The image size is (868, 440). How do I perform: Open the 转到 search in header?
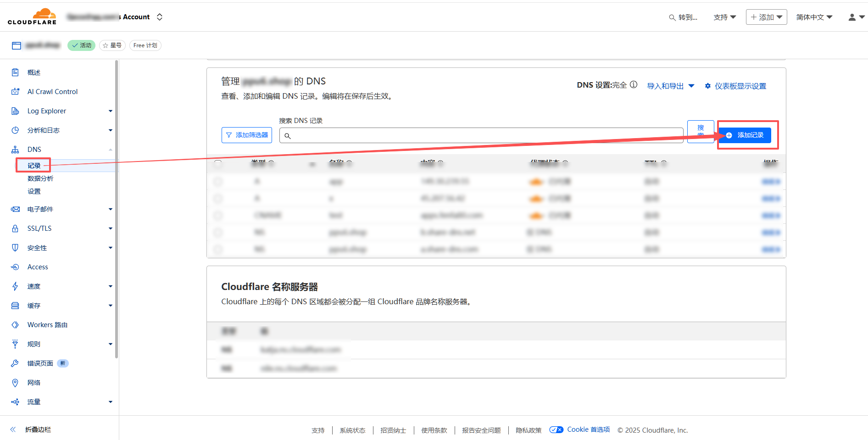coord(683,17)
